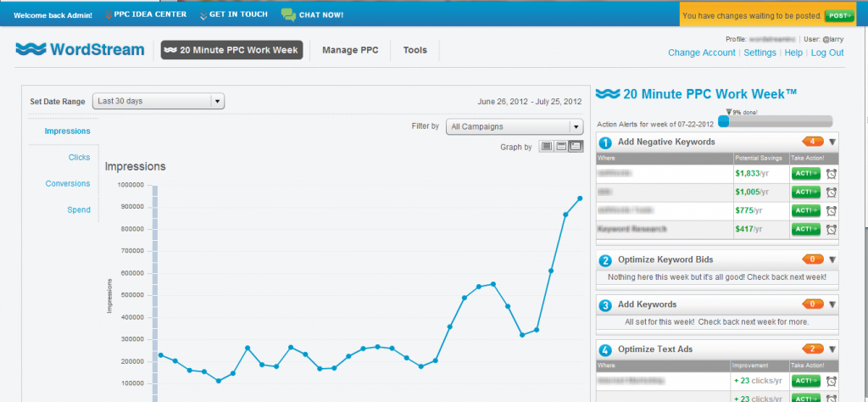Snooze the $1,833/yr alert with clock icon
The height and width of the screenshot is (402, 868).
(x=831, y=174)
